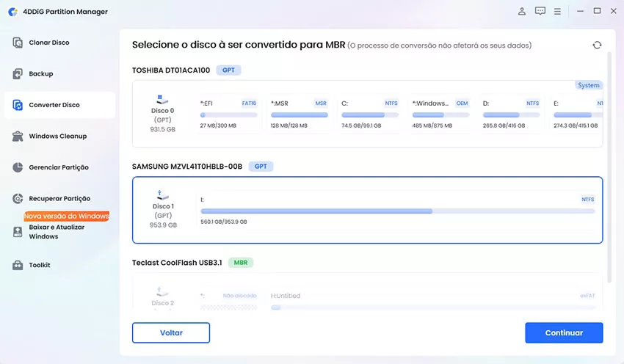Open the Clonar Disco icon

[18, 43]
